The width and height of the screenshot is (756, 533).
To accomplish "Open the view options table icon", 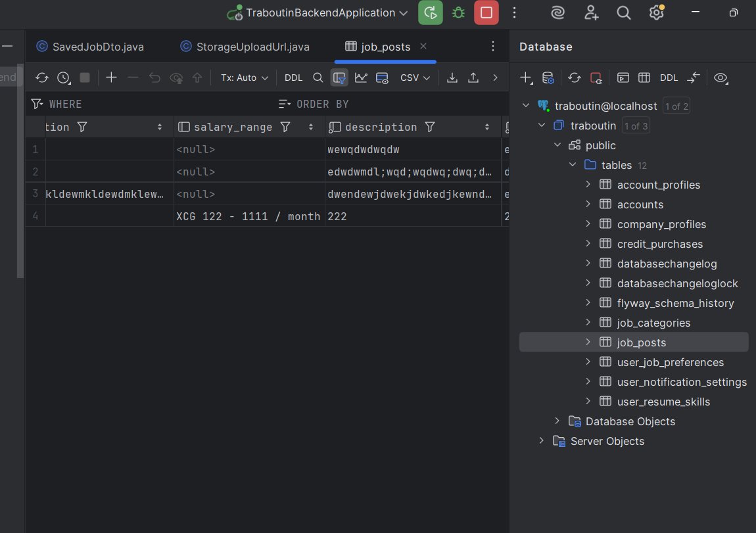I will pos(382,78).
